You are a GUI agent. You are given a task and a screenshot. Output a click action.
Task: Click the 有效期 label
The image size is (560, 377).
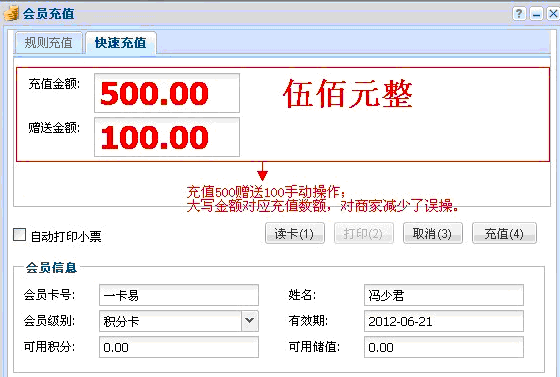tap(308, 321)
